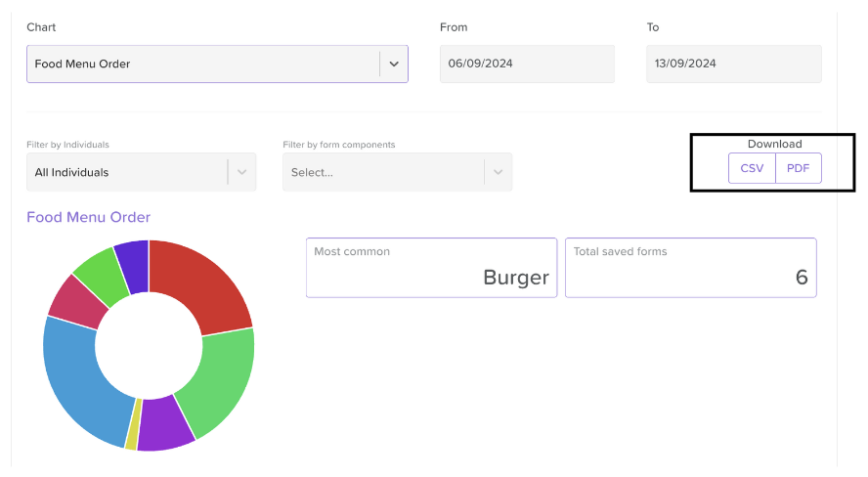The image size is (868, 477).
Task: Click the chevron arrow in the Chart selector
Action: pyautogui.click(x=394, y=65)
